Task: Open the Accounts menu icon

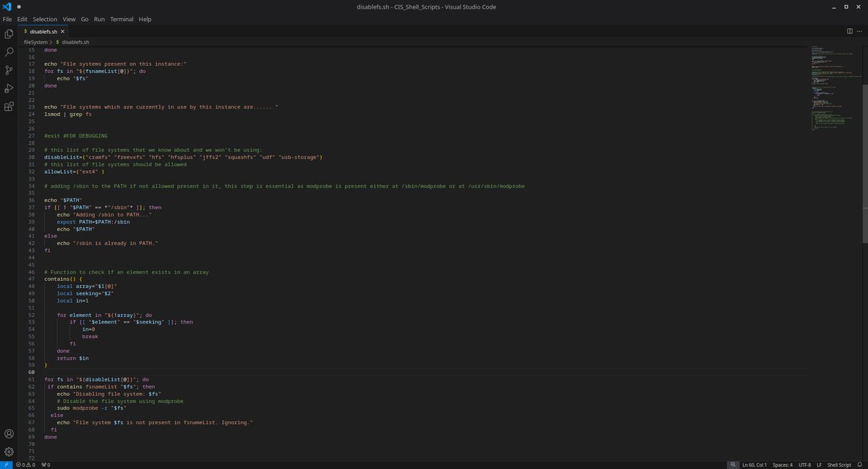Action: (9, 434)
